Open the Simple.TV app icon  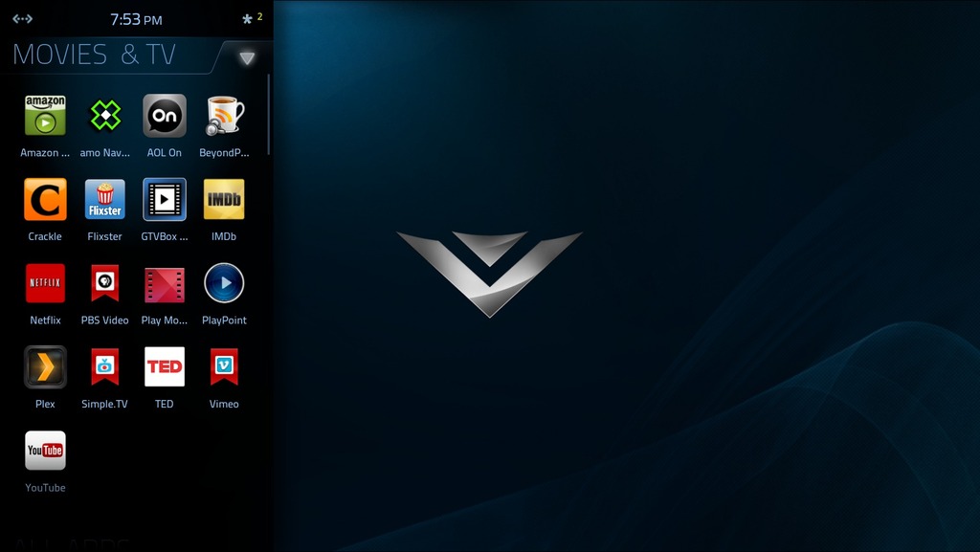point(105,367)
